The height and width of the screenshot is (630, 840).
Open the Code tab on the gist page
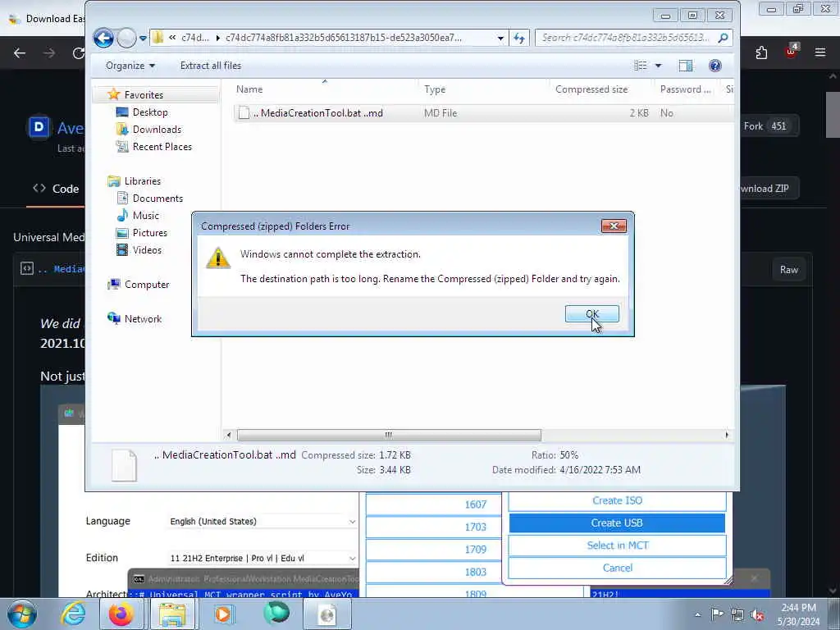point(56,189)
